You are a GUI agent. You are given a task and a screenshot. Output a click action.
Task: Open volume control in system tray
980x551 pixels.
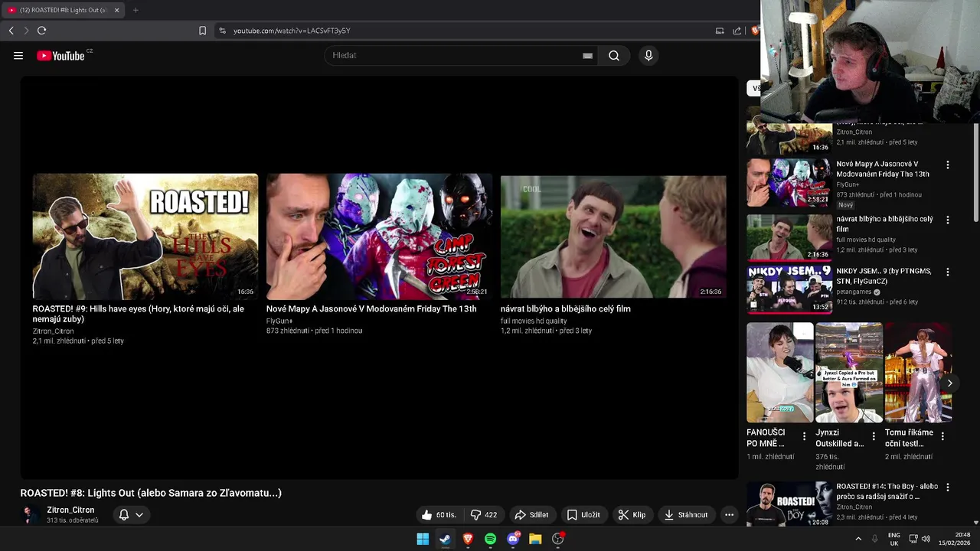click(x=925, y=539)
